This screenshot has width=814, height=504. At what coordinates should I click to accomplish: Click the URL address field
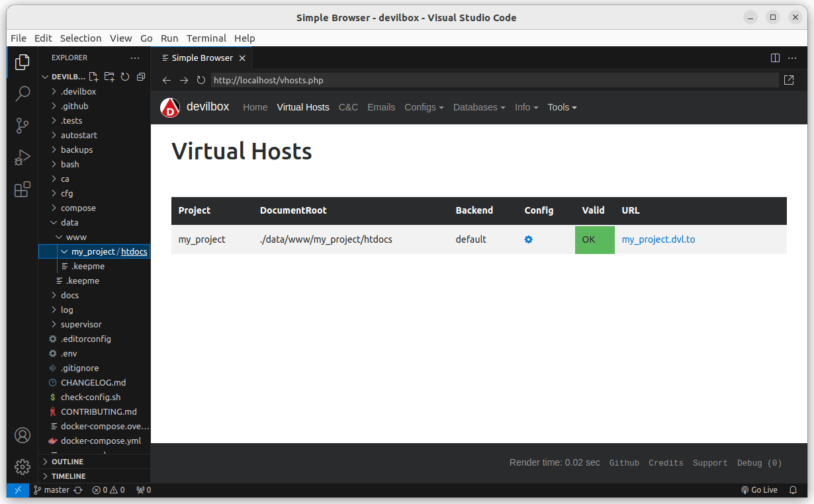pyautogui.click(x=494, y=80)
